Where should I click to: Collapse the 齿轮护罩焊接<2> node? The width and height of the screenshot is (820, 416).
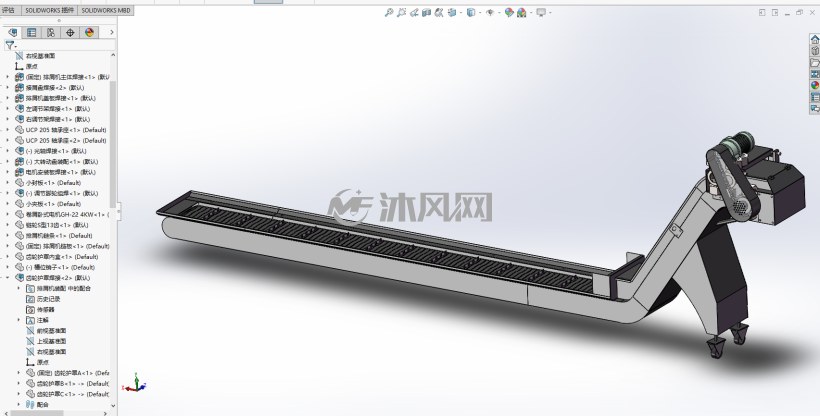pos(7,278)
